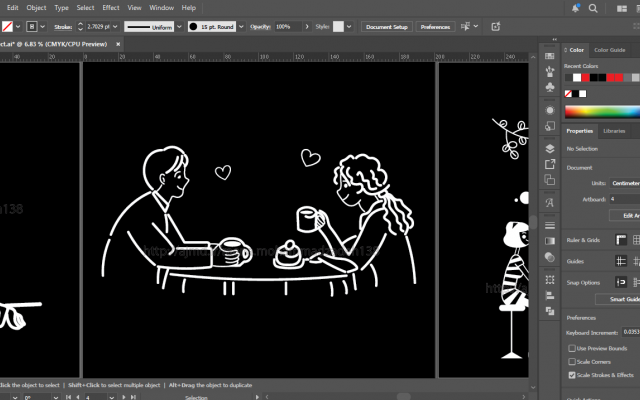The height and width of the screenshot is (400, 640).
Task: Toggle show guides button
Action: click(621, 261)
